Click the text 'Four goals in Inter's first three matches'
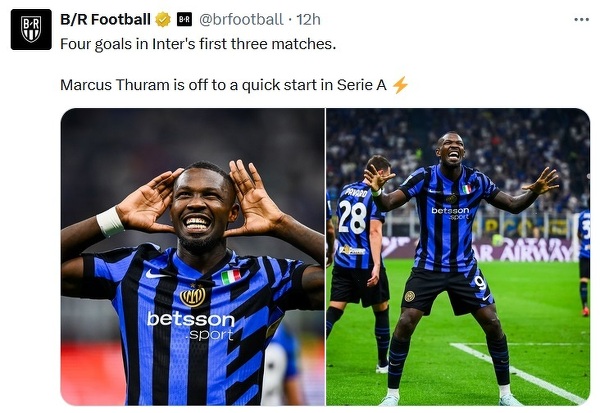Image resolution: width=600 pixels, height=413 pixels. (x=198, y=44)
